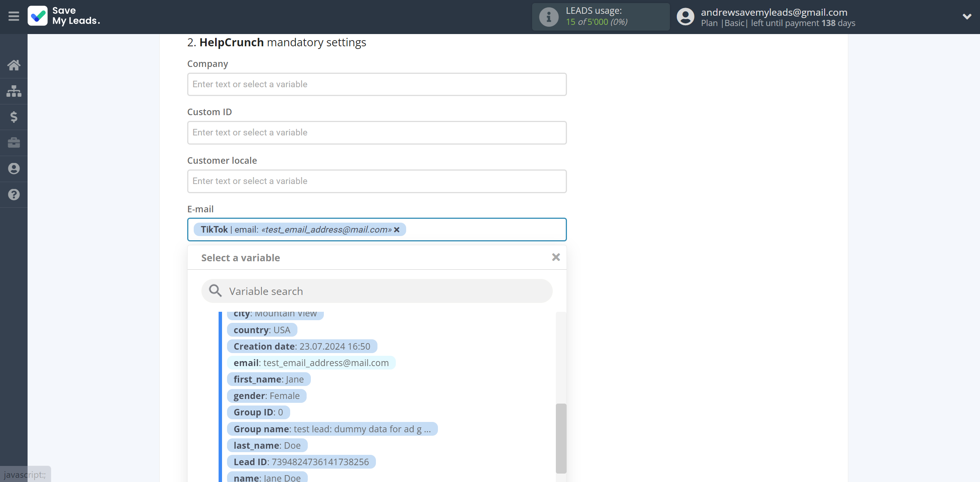Open the briefcase services icon

tap(14, 143)
